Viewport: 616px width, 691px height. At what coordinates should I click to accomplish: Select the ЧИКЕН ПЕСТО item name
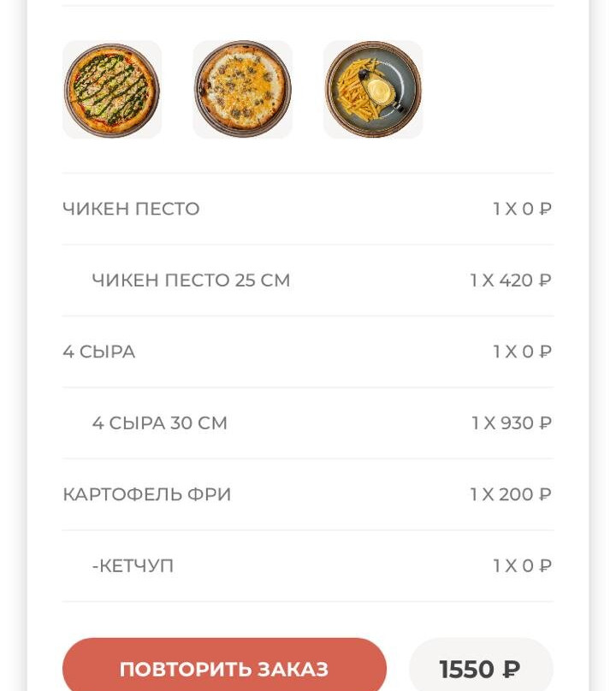coord(131,209)
